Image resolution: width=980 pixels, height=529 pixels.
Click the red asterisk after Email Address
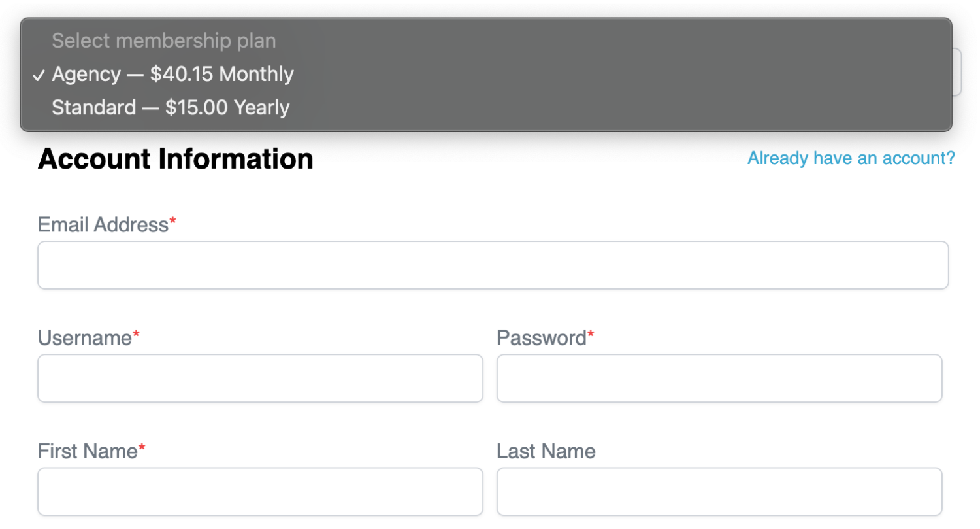173,222
